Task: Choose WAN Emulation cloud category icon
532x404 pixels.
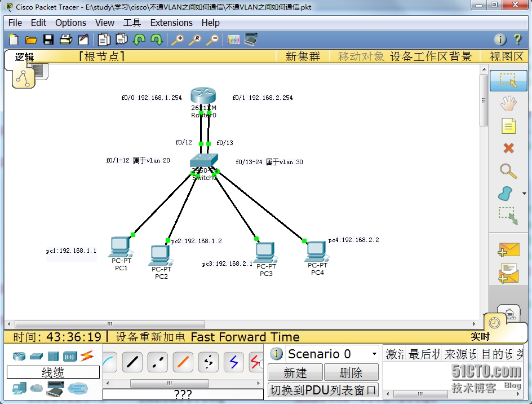Action: (36, 388)
